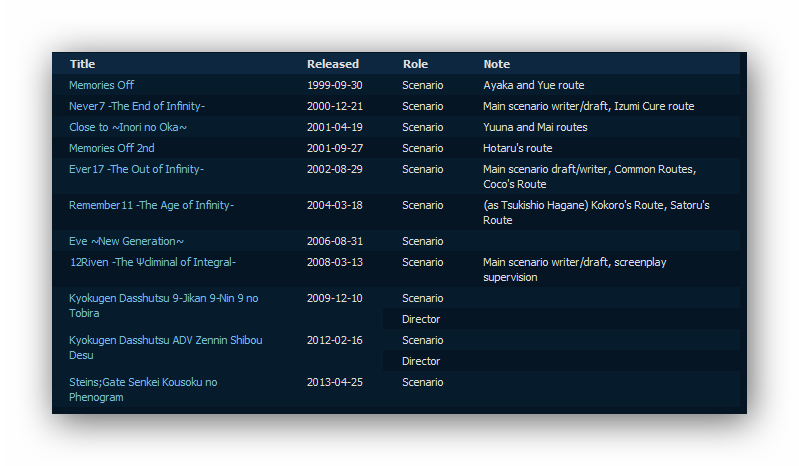Open 12Riven -The Ψcliminal of Integral- link
799x466 pixels.
(153, 262)
